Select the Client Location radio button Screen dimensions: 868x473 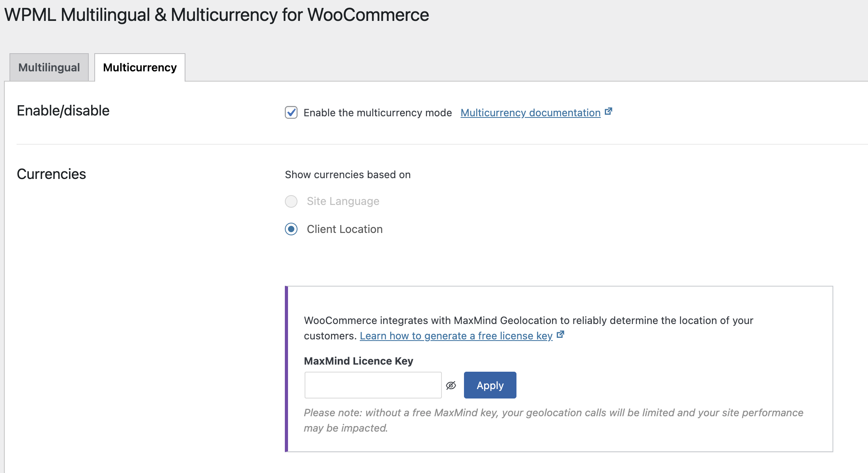291,229
